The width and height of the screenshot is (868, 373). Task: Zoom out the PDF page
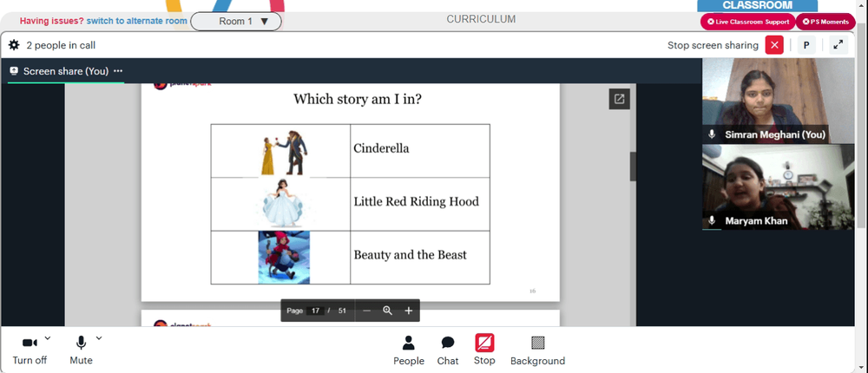366,311
